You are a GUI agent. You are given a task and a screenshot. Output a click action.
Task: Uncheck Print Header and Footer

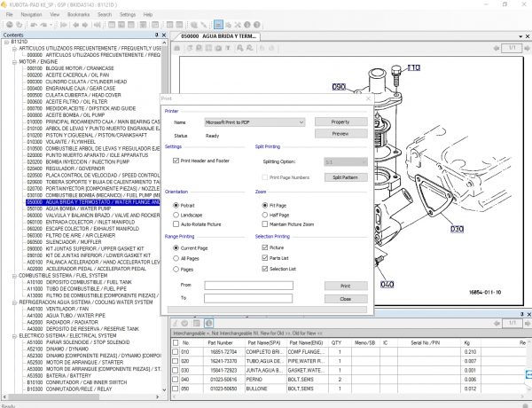pos(176,160)
